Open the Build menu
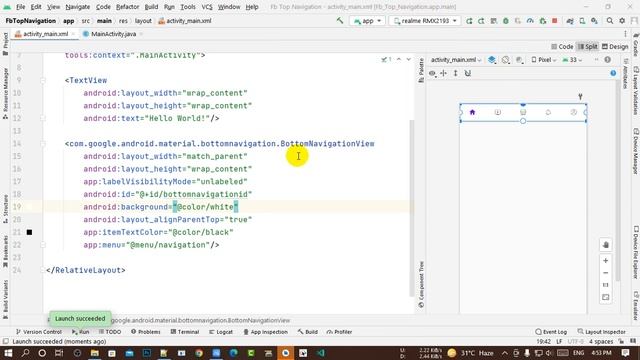The image size is (640, 360). tap(151, 7)
